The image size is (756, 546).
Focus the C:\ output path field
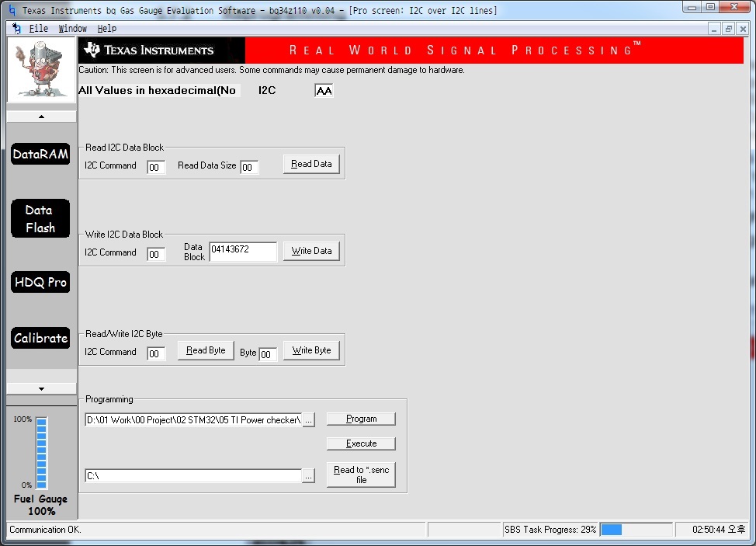pos(193,476)
